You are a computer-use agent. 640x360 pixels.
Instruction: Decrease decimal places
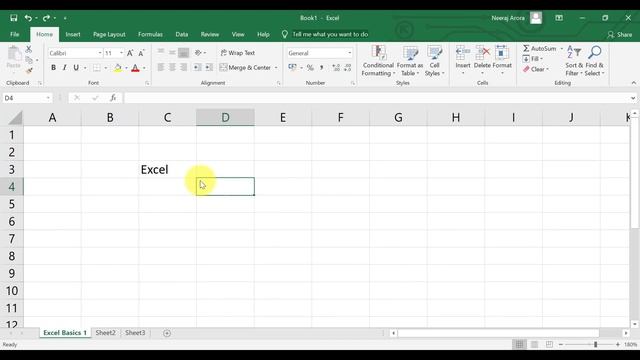(x=348, y=67)
